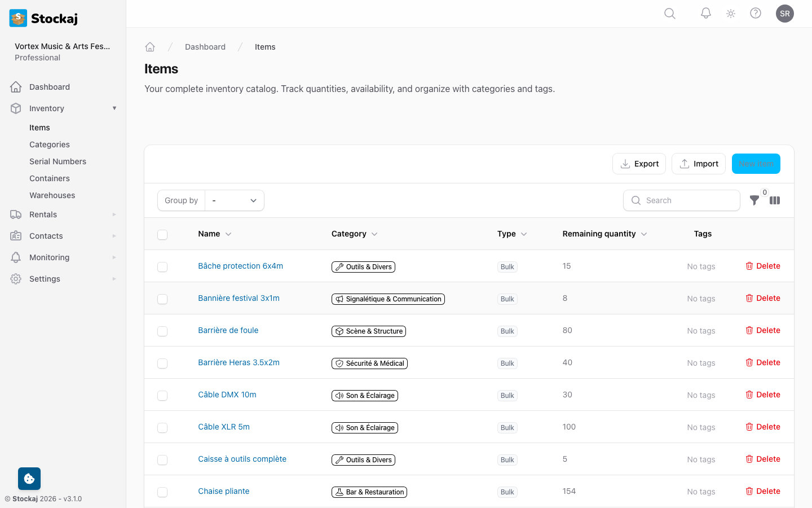This screenshot has width=812, height=508.
Task: Open the notifications bell
Action: (x=705, y=13)
